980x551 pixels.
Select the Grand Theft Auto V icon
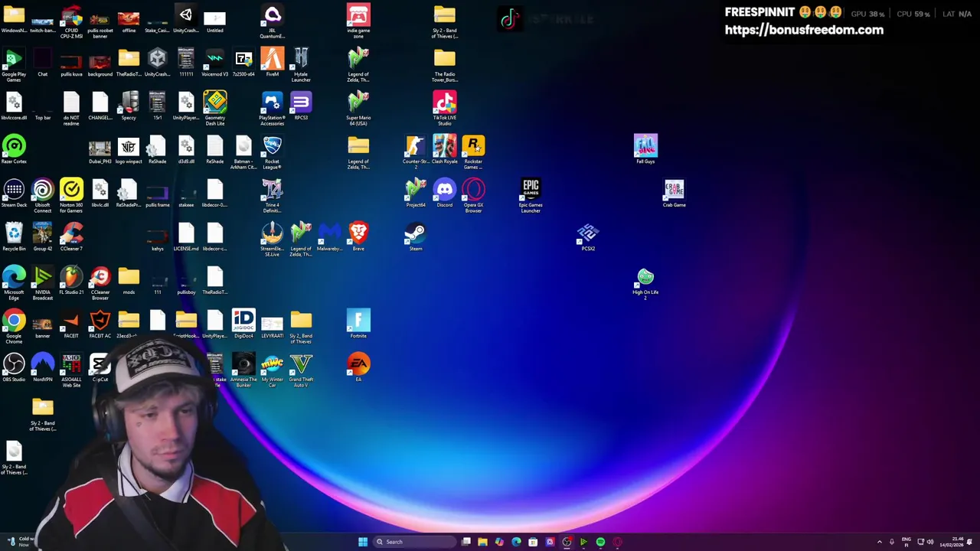click(x=301, y=370)
